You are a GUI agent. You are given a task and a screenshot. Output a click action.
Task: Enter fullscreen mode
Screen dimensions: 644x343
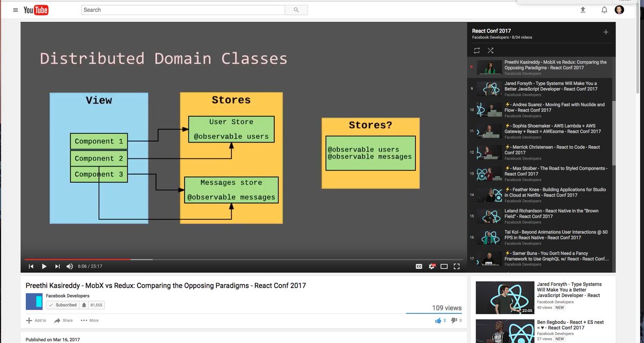(x=457, y=266)
